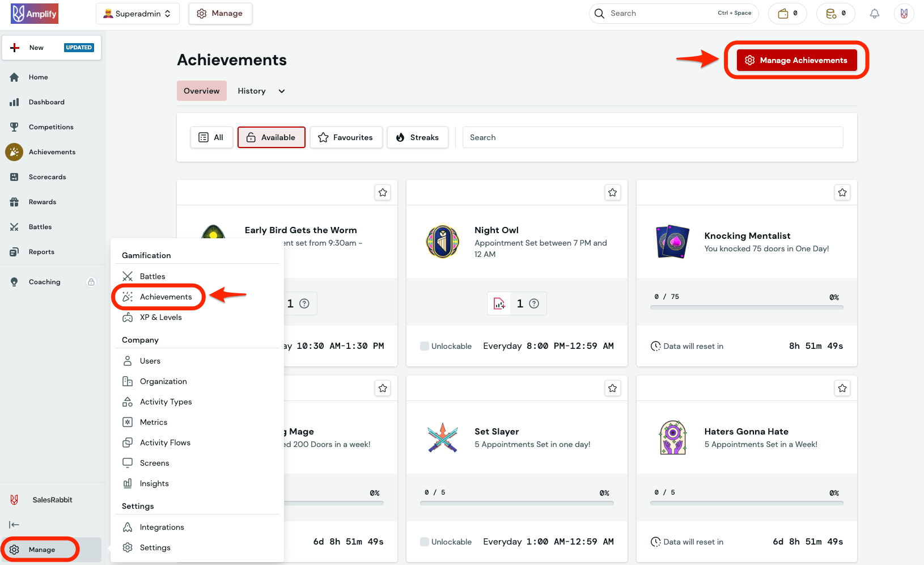Star the Haters Gonna Hate achievement
The image size is (924, 565).
[842, 388]
